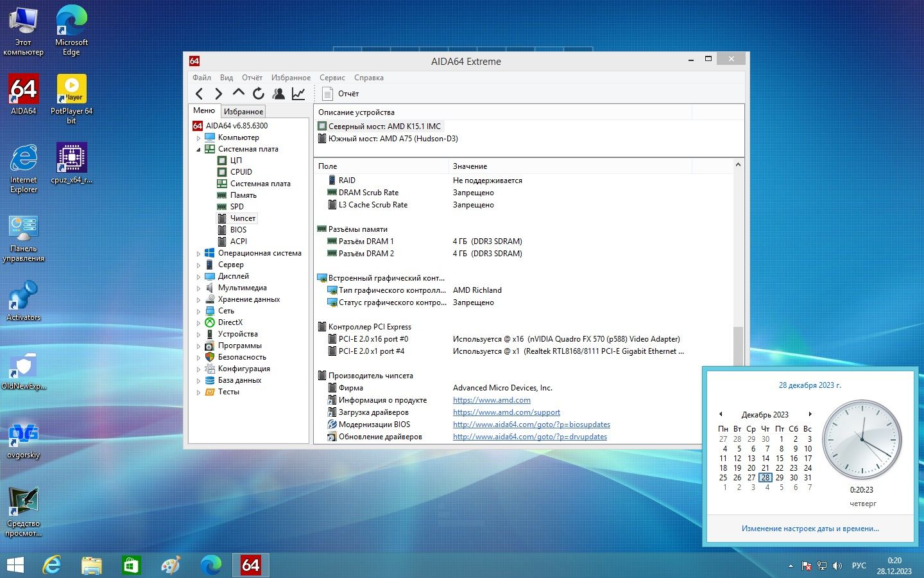The height and width of the screenshot is (578, 924).
Task: Go up one level with Up arrow
Action: (x=238, y=94)
